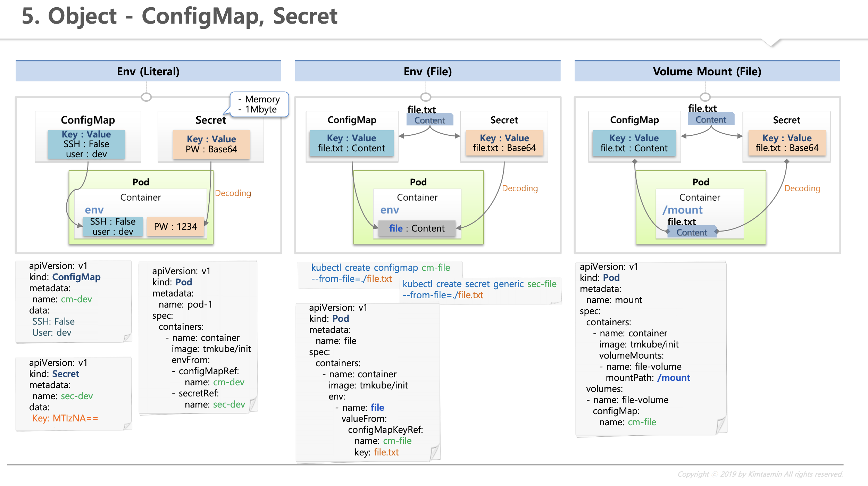Select the 'Env (File)' header bar
Image resolution: width=868 pixels, height=486 pixels.
pos(428,71)
